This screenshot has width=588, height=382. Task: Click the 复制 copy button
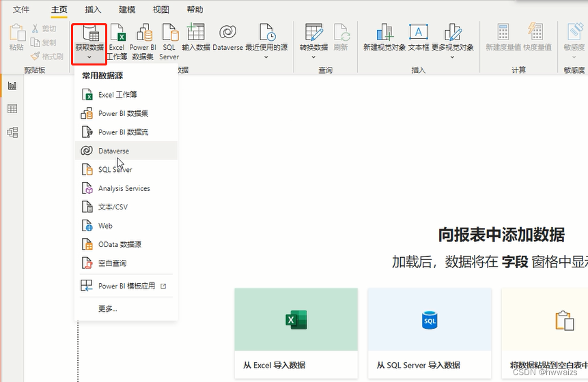(x=44, y=42)
